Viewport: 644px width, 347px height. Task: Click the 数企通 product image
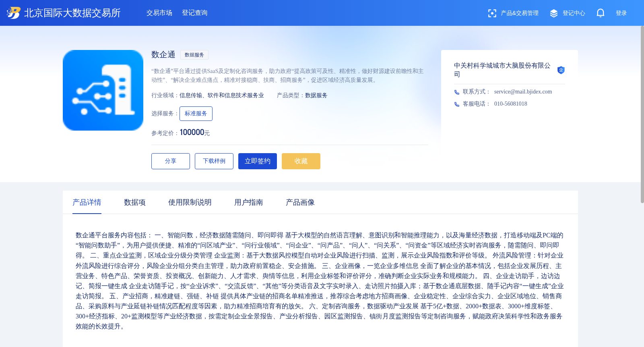(x=103, y=90)
